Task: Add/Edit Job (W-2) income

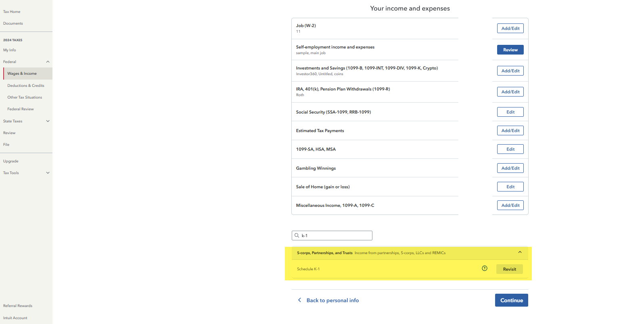Action: (510, 28)
